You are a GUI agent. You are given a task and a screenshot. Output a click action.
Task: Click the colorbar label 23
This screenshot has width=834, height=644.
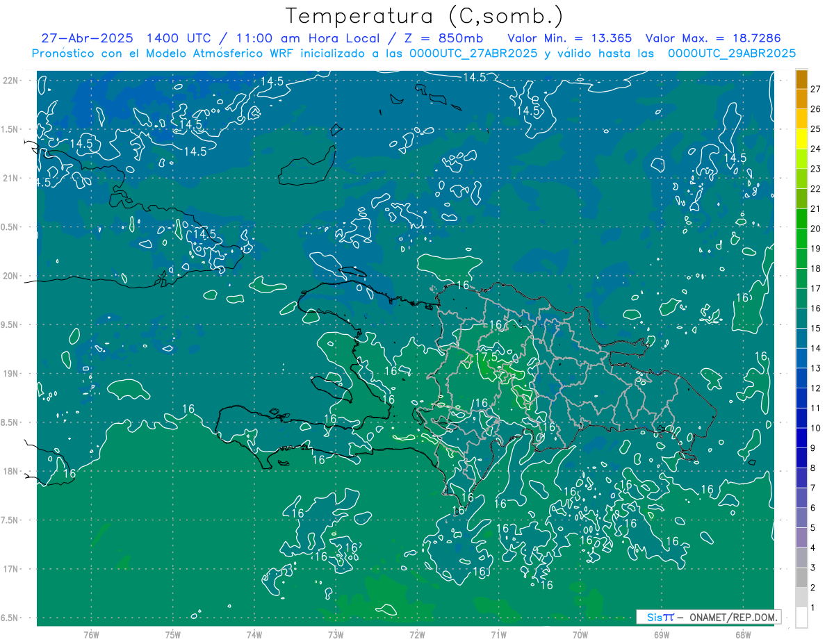816,169
